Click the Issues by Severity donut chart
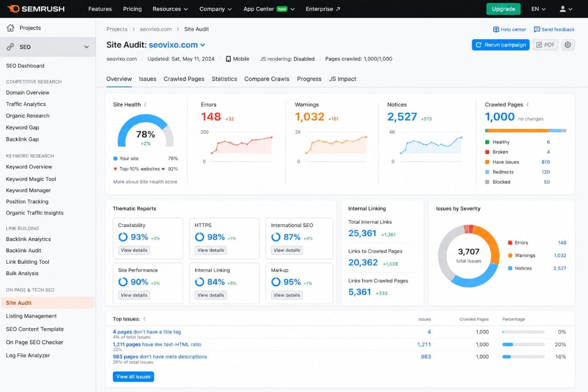The height and width of the screenshot is (392, 588). point(469,256)
